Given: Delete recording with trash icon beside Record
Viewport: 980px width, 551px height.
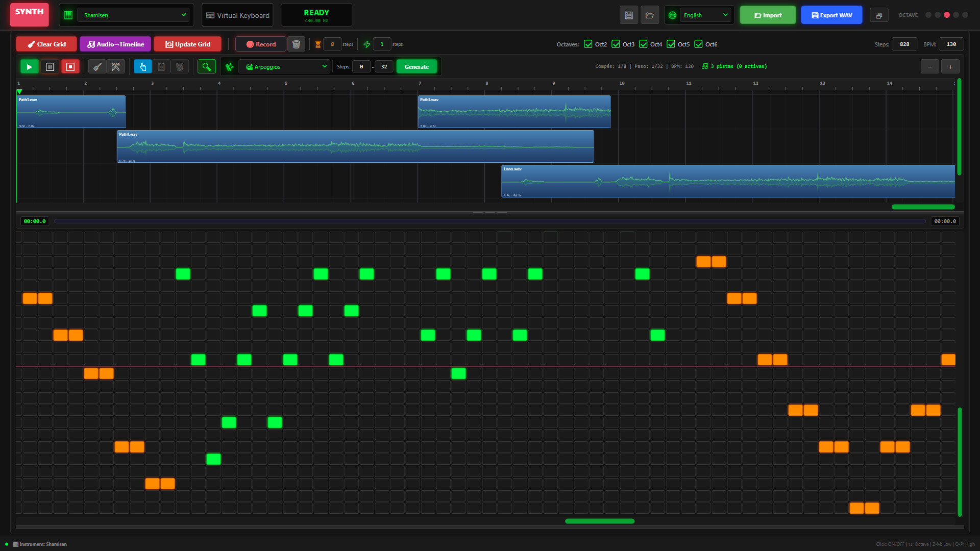Looking at the screenshot, I should (x=296, y=44).
